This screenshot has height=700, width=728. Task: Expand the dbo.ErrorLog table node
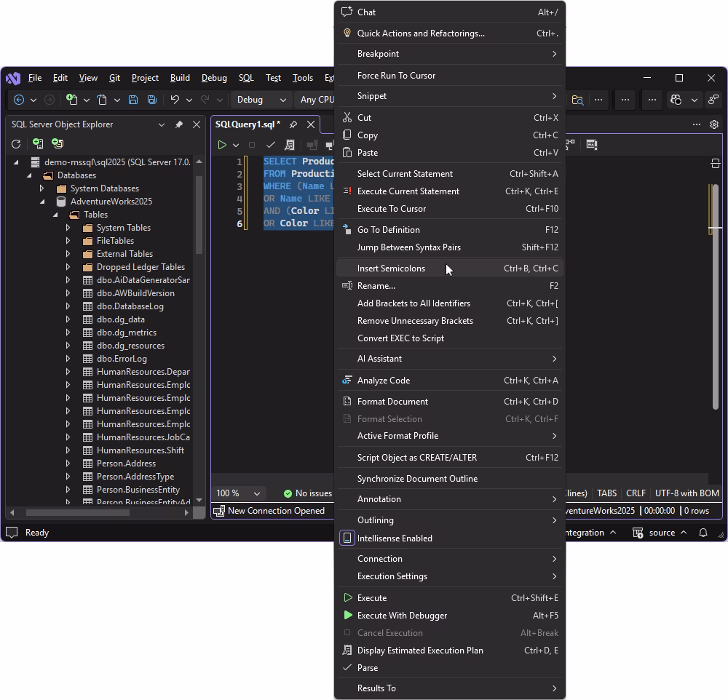(x=68, y=359)
